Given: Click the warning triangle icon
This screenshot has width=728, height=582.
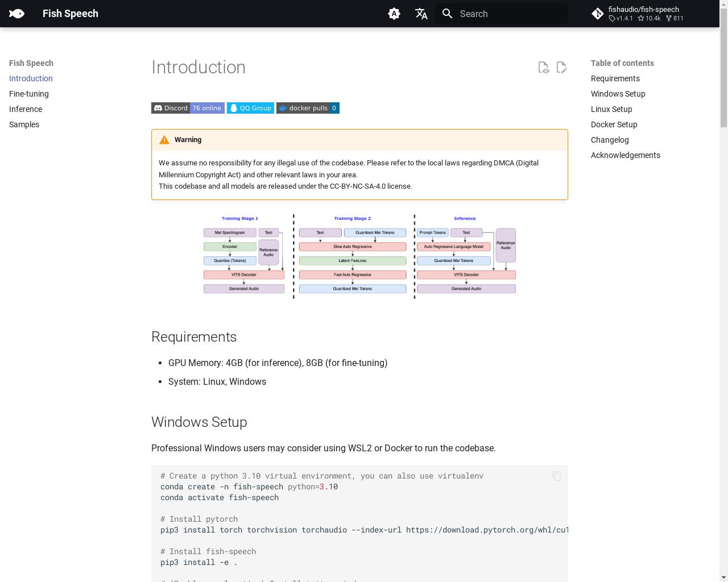Looking at the screenshot, I should tap(164, 140).
